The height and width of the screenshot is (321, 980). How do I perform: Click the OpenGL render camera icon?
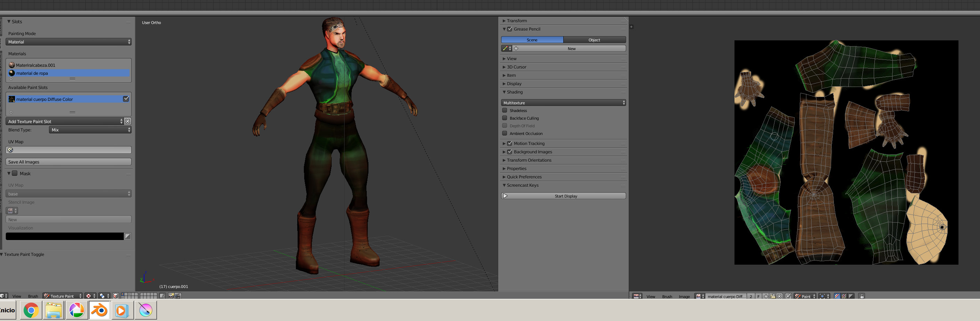171,296
